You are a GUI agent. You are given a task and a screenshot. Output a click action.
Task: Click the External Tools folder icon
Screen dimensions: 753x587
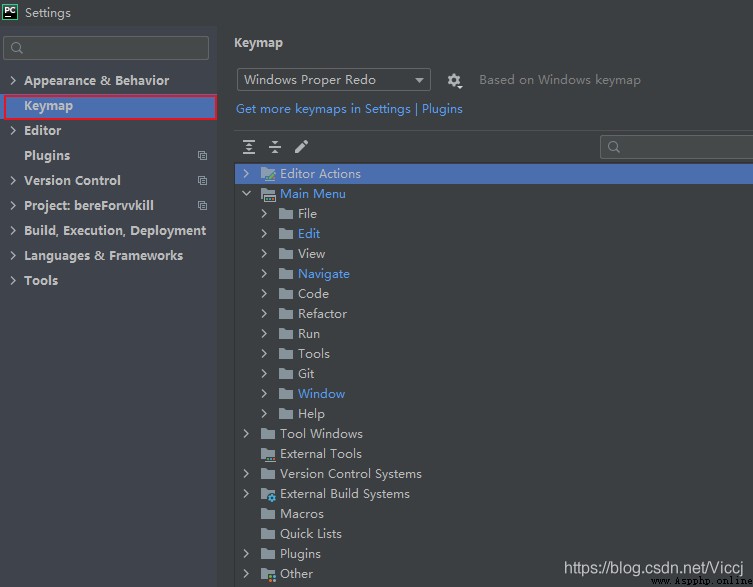[268, 454]
